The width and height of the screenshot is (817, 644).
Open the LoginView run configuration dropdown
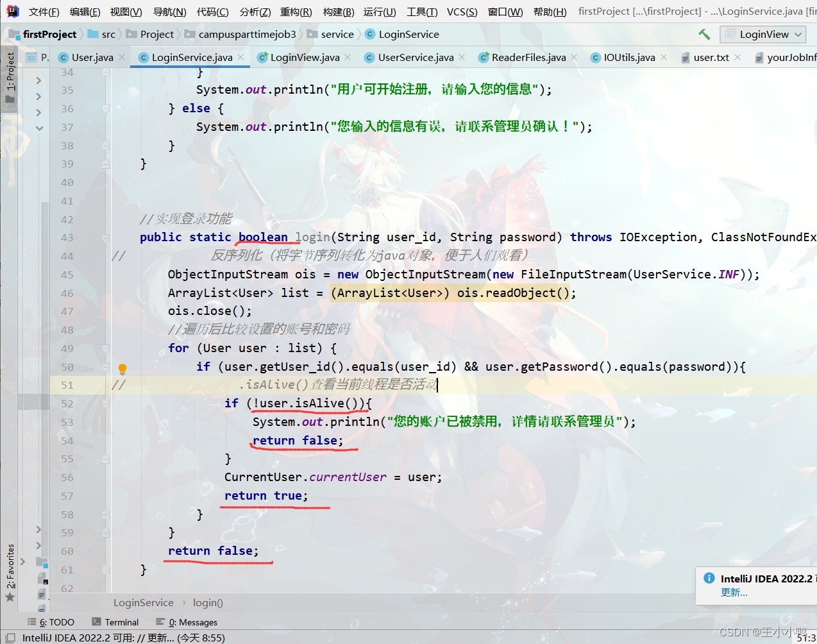pos(763,35)
